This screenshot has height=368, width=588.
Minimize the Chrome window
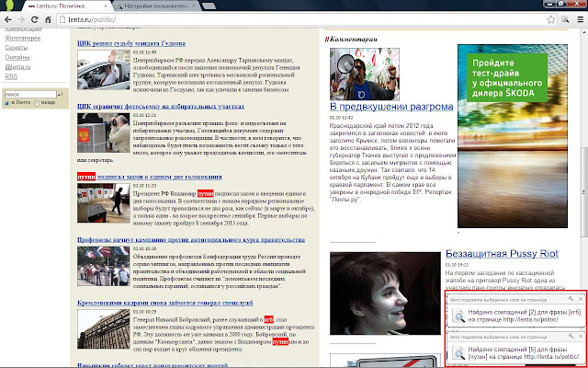point(548,3)
